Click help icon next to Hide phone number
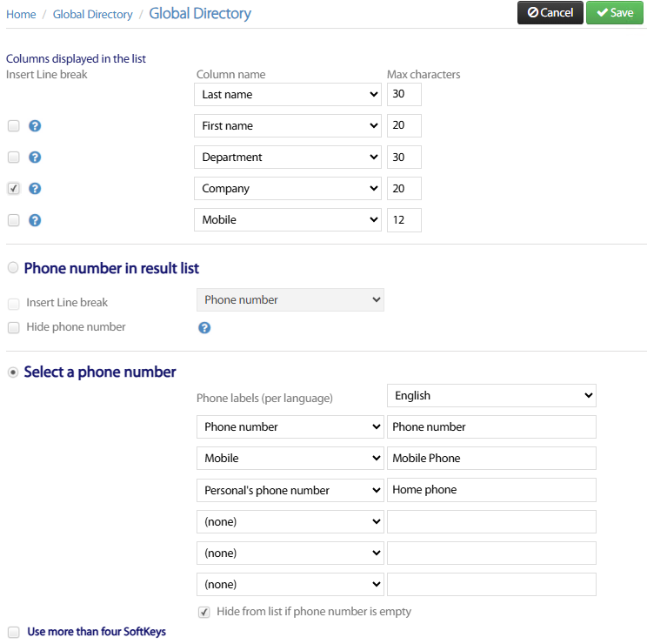This screenshot has width=647, height=644. click(204, 328)
